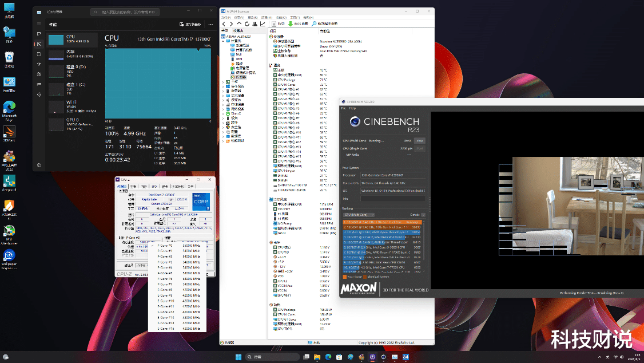Open 3DMark desktop shortcut
The height and width of the screenshot is (363, 644).
[9, 133]
